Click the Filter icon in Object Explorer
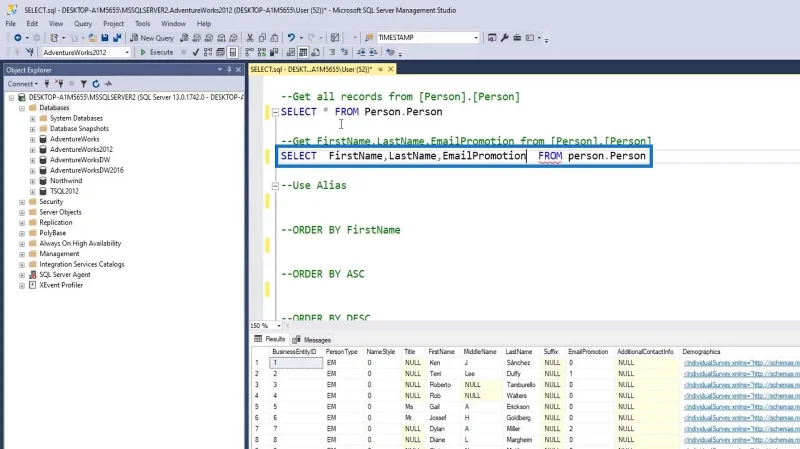The image size is (800, 449). 83,84
